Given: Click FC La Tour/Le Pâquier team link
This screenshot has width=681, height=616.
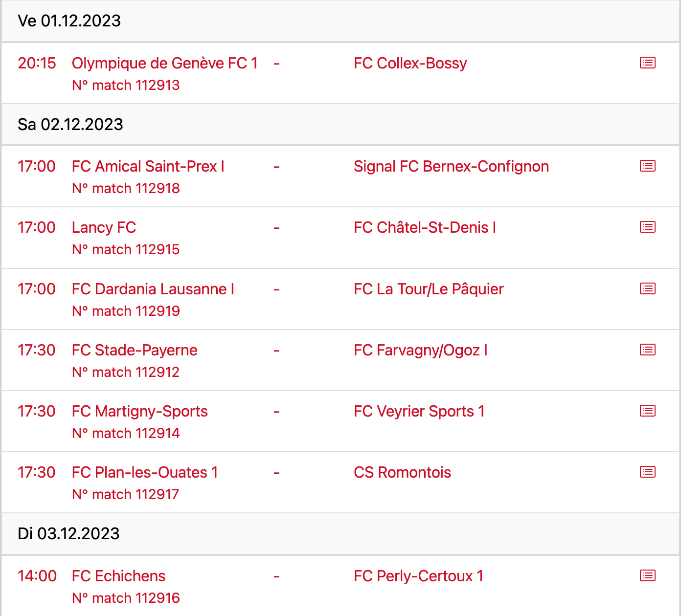Looking at the screenshot, I should 429,289.
